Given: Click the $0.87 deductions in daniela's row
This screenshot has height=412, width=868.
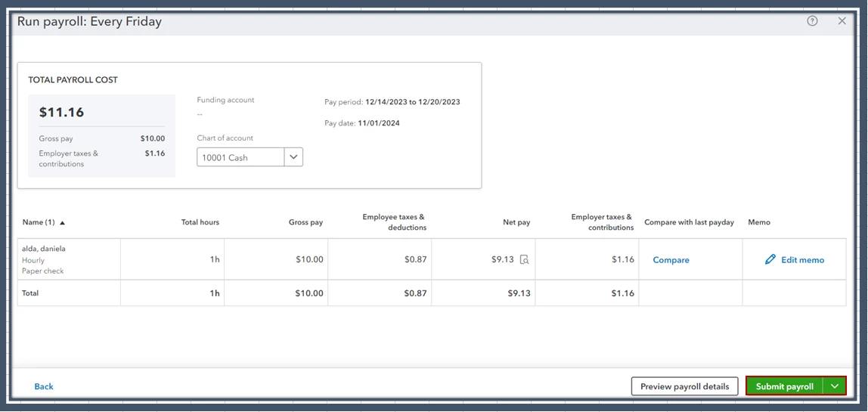Looking at the screenshot, I should (x=415, y=259).
